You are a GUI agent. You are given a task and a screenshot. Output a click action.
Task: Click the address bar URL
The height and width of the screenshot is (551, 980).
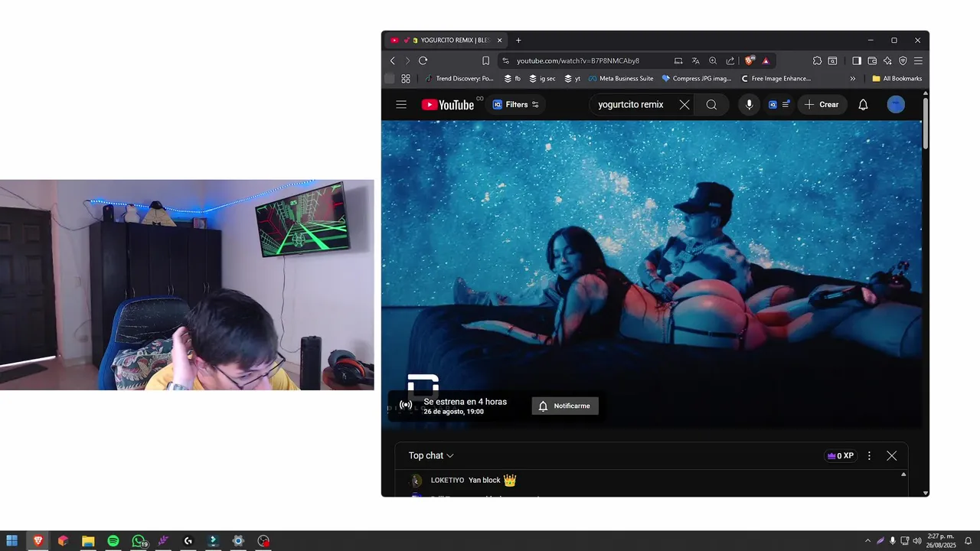click(578, 60)
